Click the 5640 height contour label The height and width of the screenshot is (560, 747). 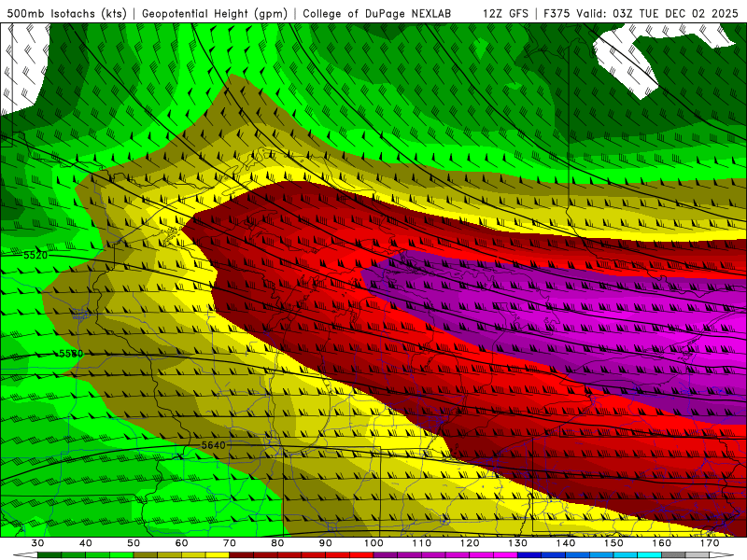(214, 445)
